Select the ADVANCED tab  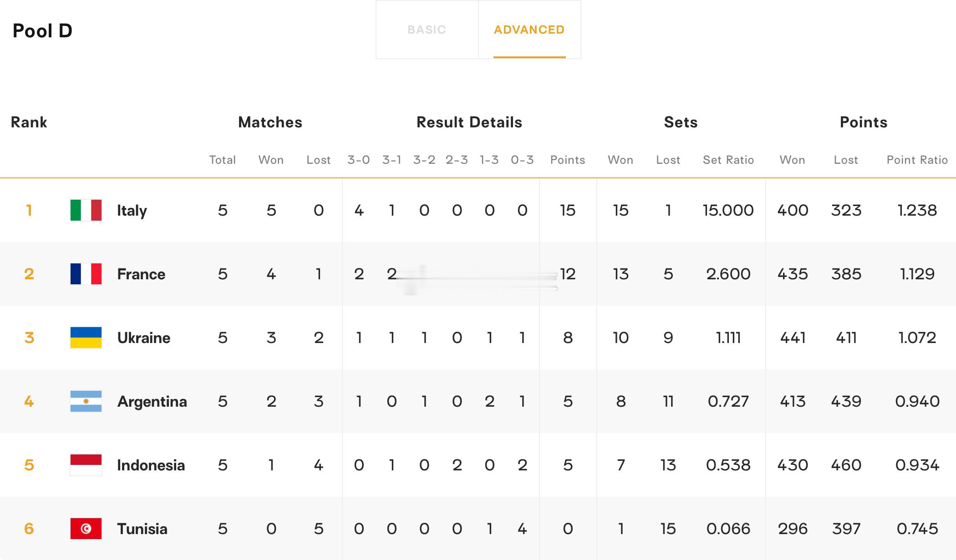[x=529, y=30]
